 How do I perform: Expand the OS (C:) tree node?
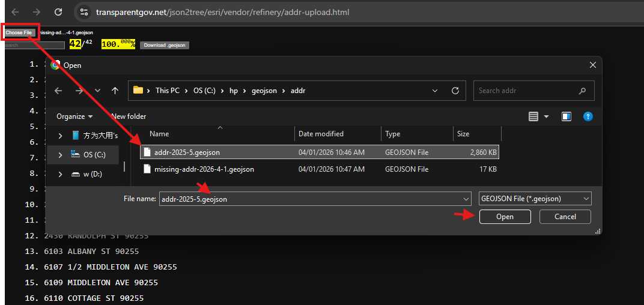[59, 155]
